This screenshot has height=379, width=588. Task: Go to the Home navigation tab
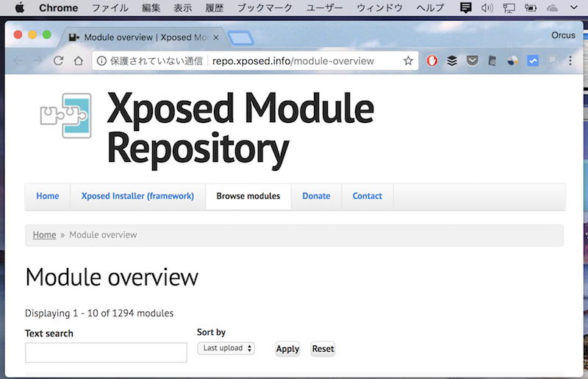point(48,196)
